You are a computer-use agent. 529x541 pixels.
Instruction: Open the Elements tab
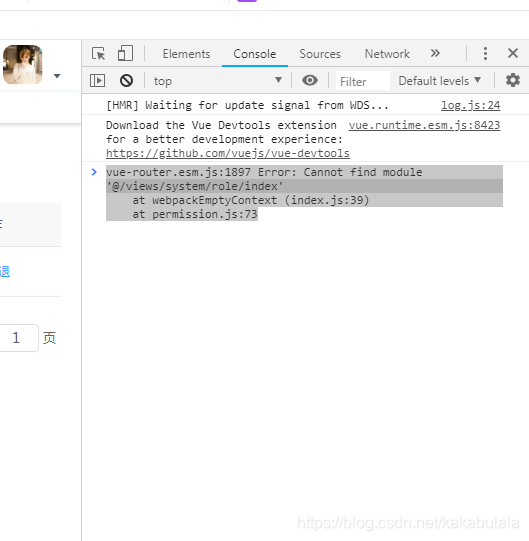[186, 54]
